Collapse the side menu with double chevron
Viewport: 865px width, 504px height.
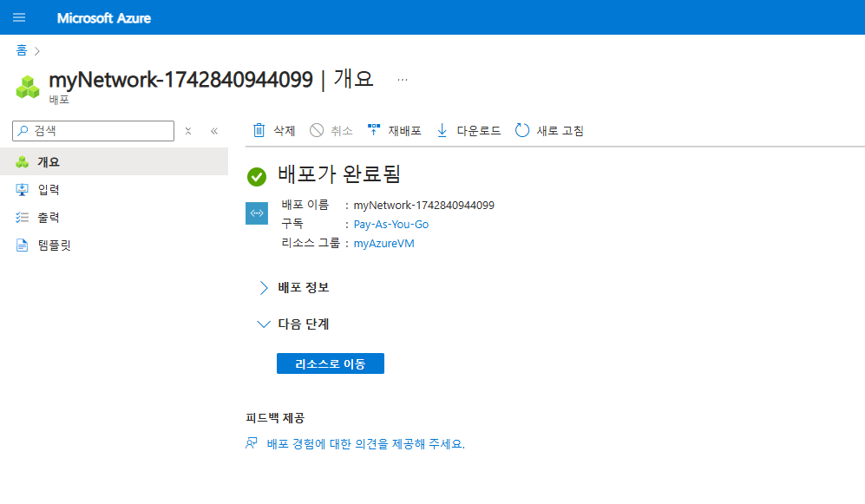[x=214, y=131]
